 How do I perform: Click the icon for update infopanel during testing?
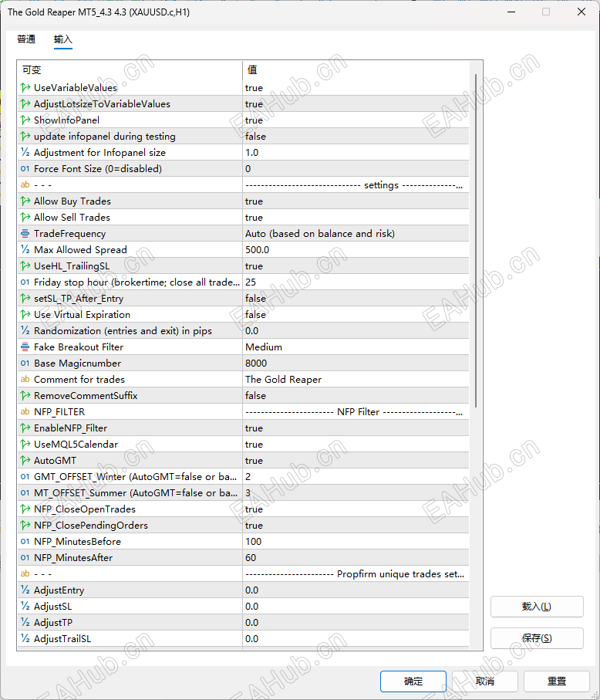coord(25,136)
